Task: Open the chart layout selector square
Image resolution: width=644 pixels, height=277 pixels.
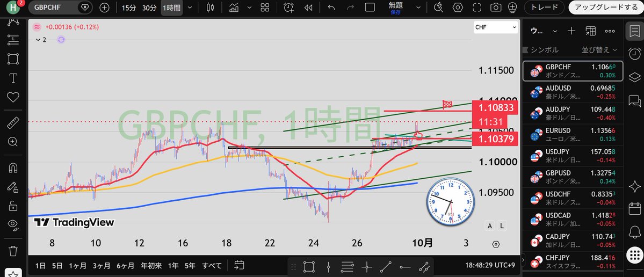Action: coord(370,8)
